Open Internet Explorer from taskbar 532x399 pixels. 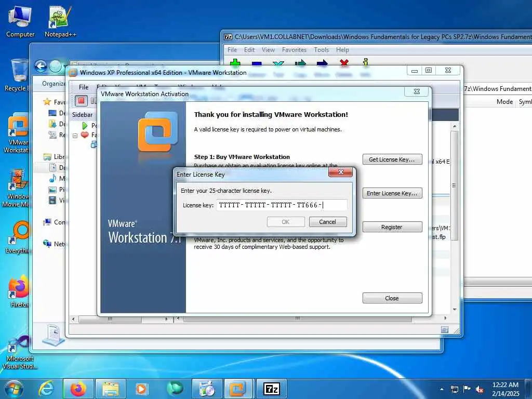pos(46,389)
